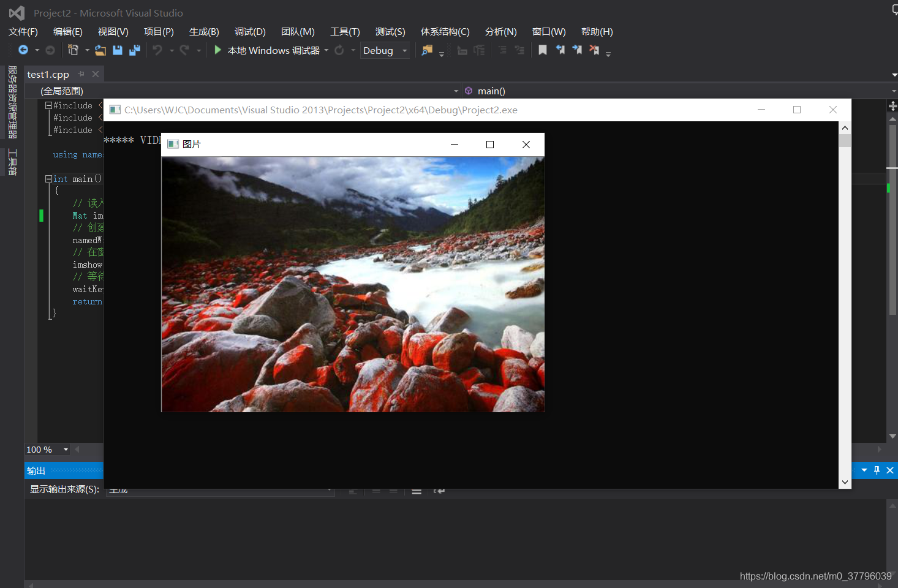Select the Undo icon
The width and height of the screenshot is (898, 588).
(158, 50)
